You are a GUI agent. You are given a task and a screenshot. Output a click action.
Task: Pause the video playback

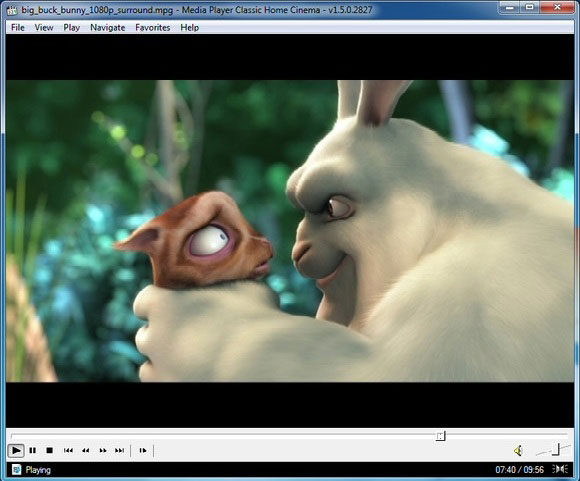point(33,450)
